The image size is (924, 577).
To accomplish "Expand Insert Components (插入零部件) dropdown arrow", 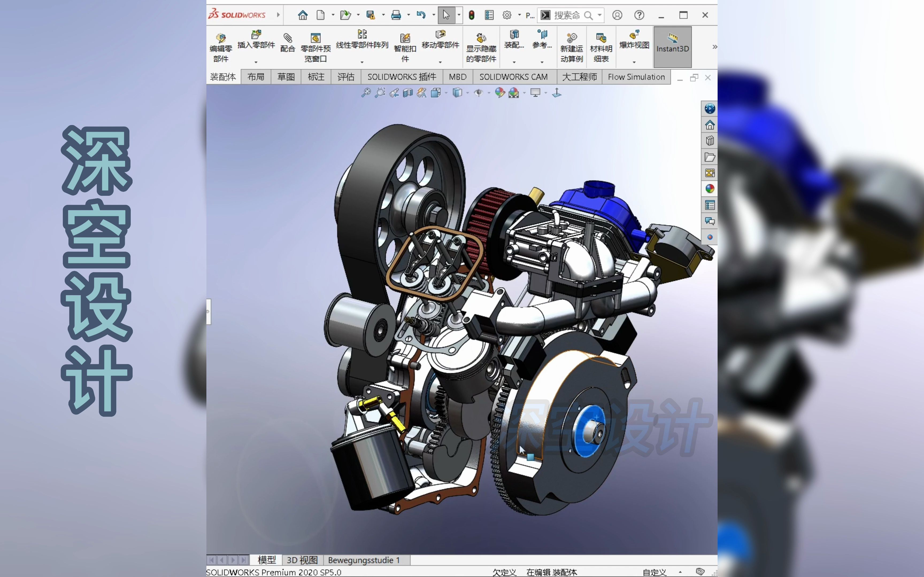I will click(x=256, y=62).
